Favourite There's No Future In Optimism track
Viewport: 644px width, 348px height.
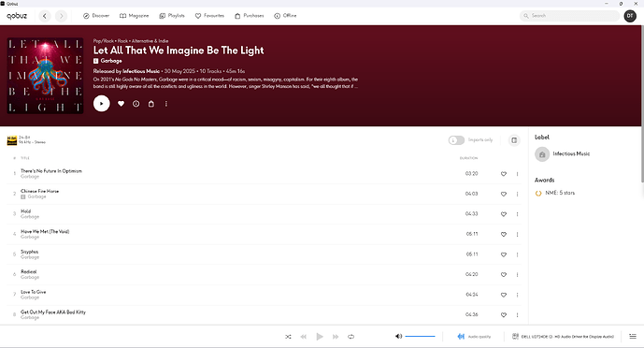point(504,174)
